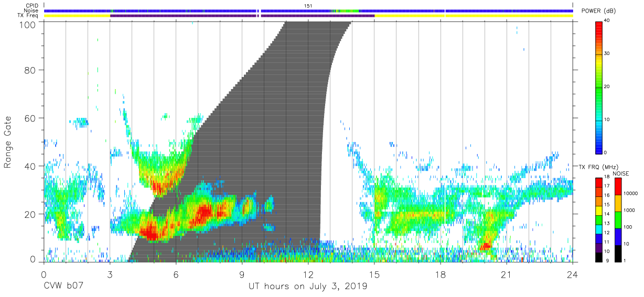644x297 pixels.
Task: Click the CPID label at top left
Action: point(31,6)
